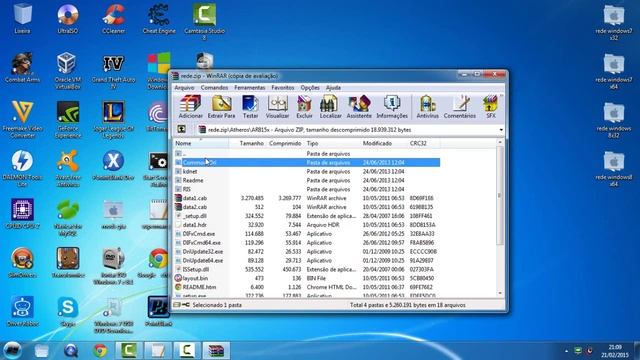Screen dimensions: 640x360
Task: Select the README.htm file
Action: tap(307, 287)
